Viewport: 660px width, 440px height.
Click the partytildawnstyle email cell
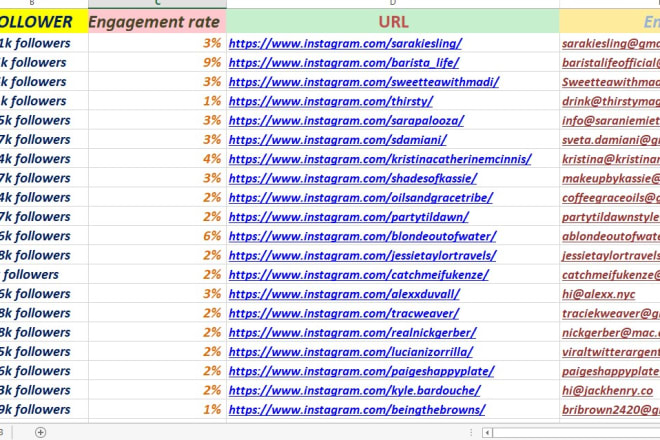tap(611, 217)
